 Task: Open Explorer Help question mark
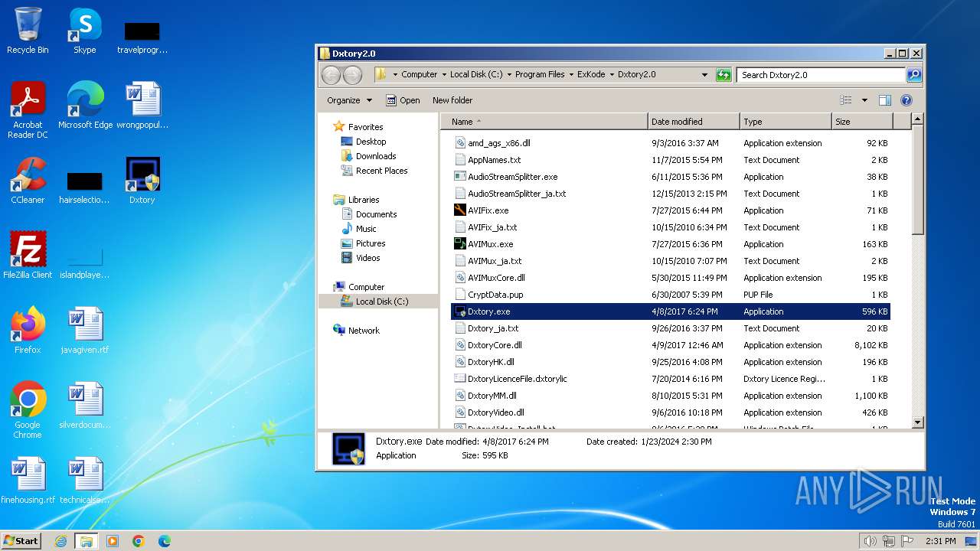[906, 100]
